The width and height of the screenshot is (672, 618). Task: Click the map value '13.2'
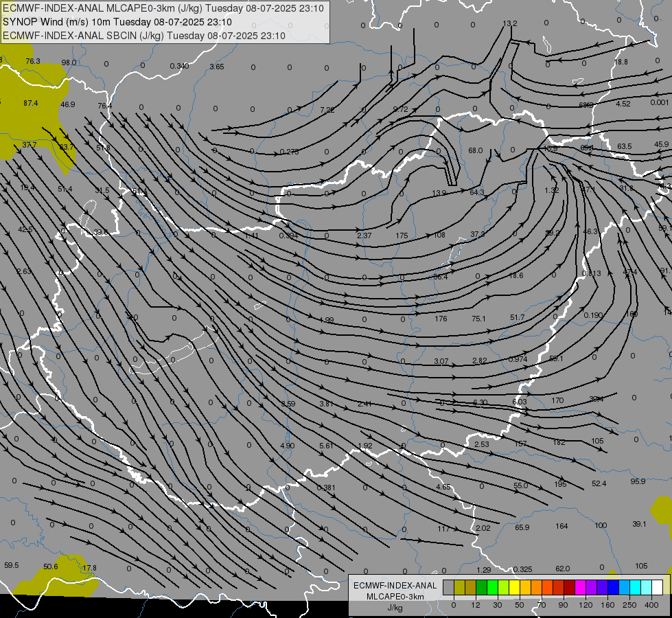pos(510,23)
